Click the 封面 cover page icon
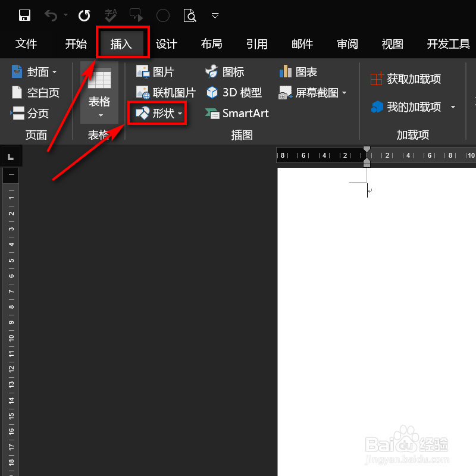This screenshot has width=476, height=476. tap(17, 71)
